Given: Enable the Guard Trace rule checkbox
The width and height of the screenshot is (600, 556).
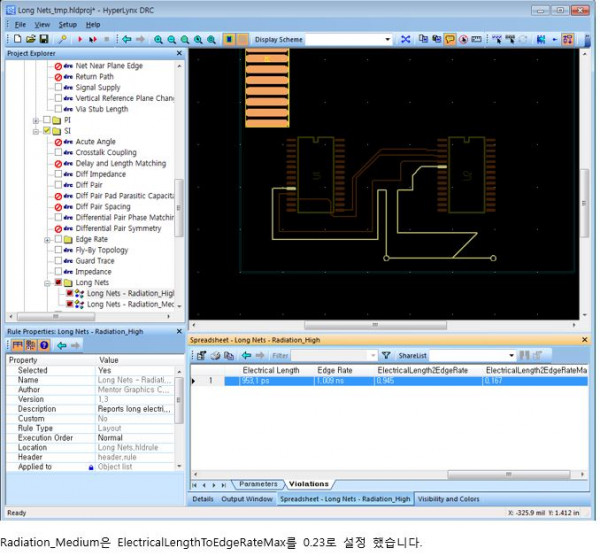Looking at the screenshot, I should pos(57,261).
